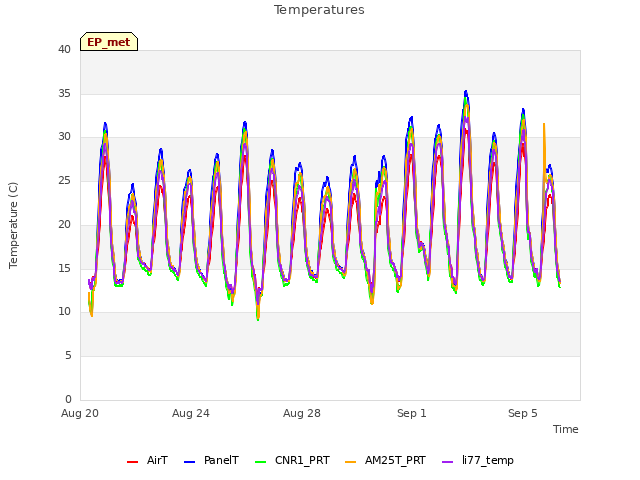Click the orange AM25T_PRT spike after Sep 5
This screenshot has width=640, height=480.
click(544, 124)
